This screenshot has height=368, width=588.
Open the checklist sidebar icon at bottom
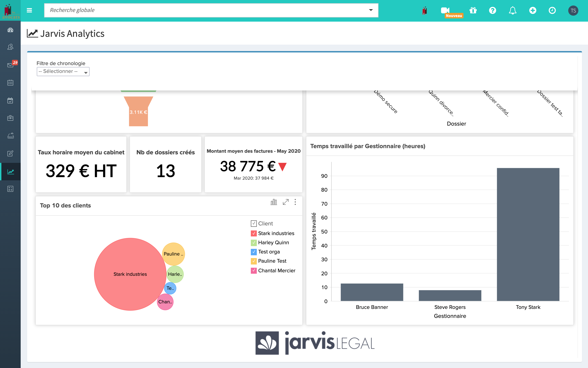tap(10, 189)
